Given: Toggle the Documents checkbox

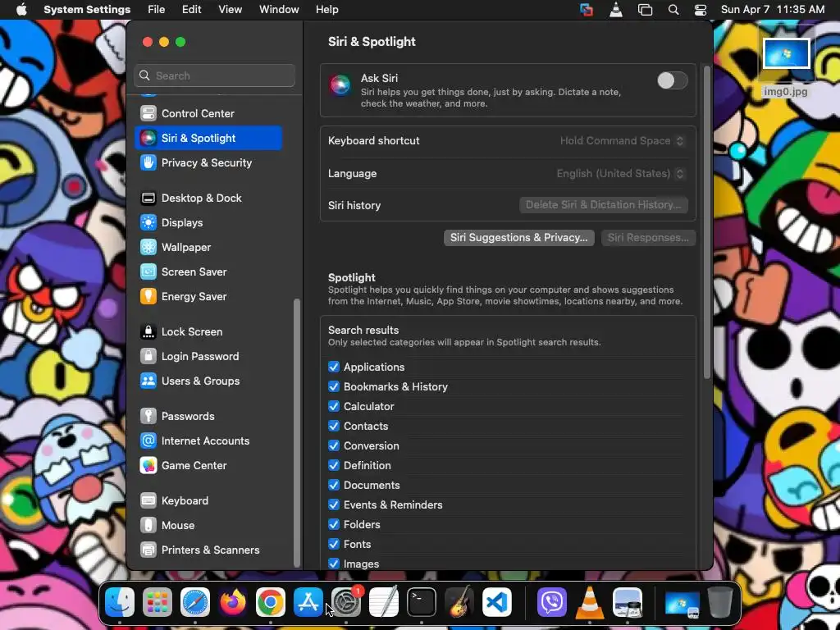Looking at the screenshot, I should [x=334, y=485].
